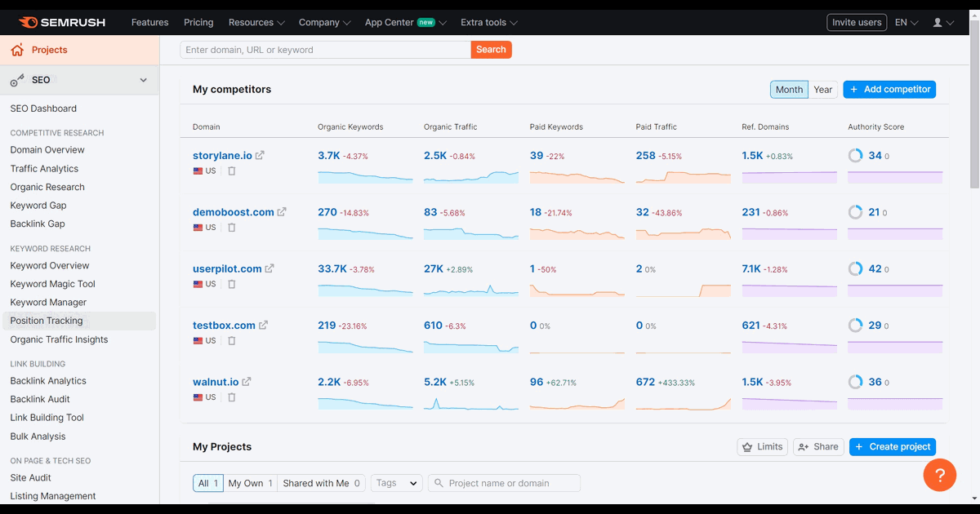This screenshot has height=514, width=980.
Task: Click the project name or domain field
Action: point(504,483)
